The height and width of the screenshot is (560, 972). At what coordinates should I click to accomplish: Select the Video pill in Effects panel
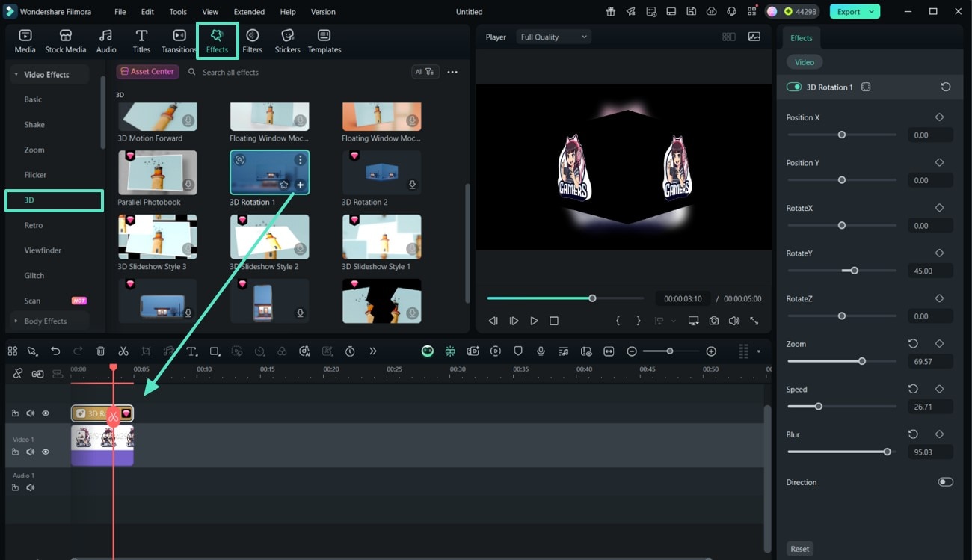[x=805, y=62]
